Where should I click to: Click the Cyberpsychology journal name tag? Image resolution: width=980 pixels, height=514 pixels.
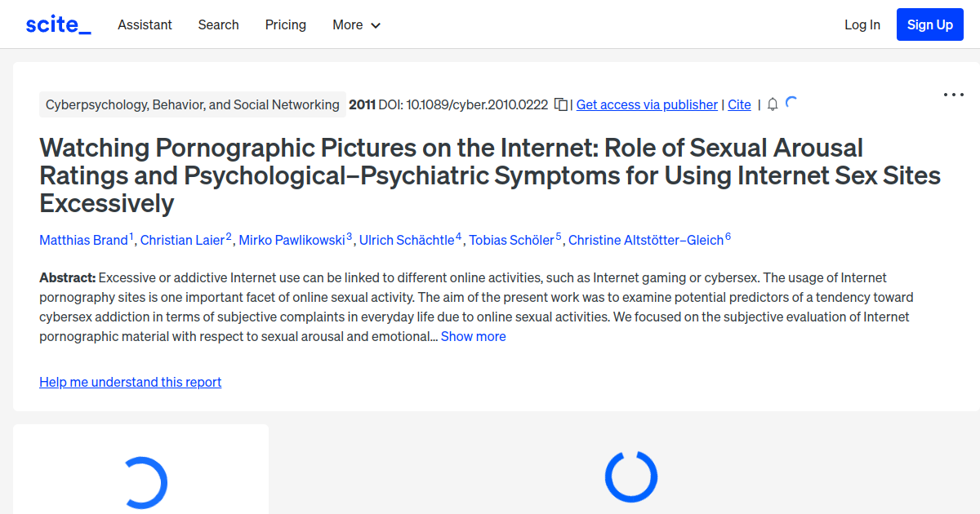pyautogui.click(x=193, y=104)
